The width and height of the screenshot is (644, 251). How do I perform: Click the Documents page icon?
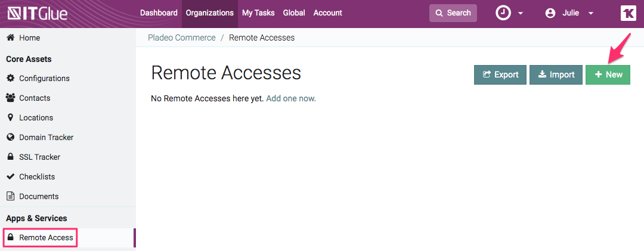(x=11, y=196)
